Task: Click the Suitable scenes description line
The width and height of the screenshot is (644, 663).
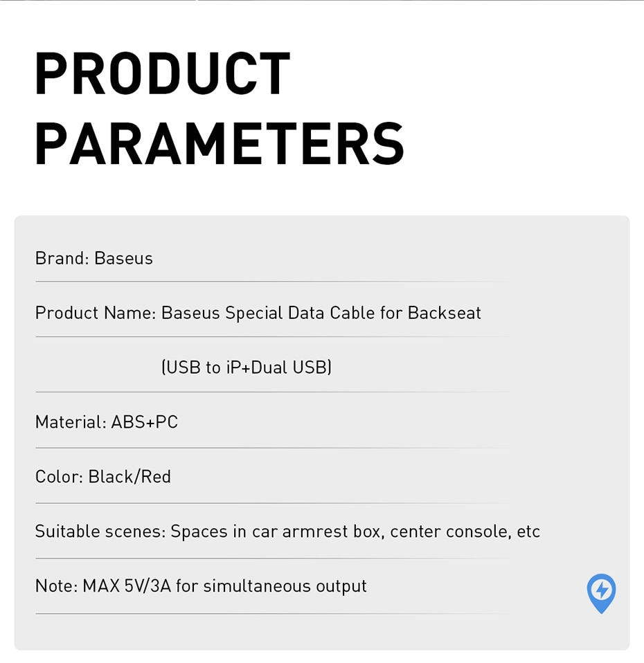Action: click(288, 532)
